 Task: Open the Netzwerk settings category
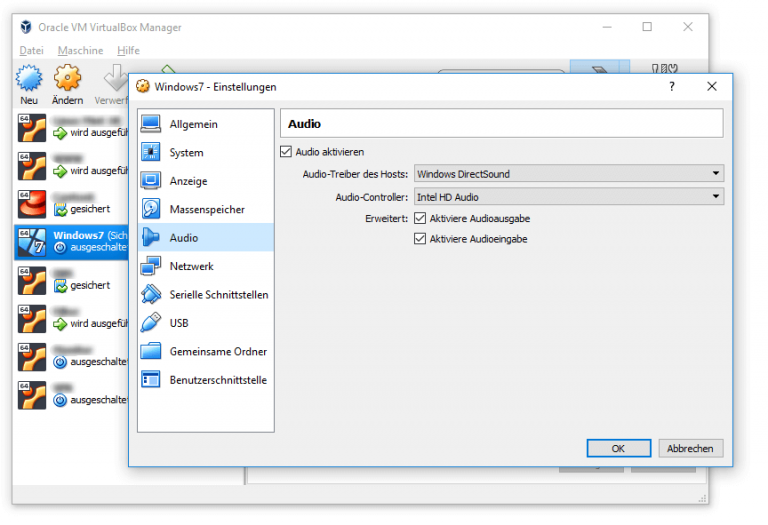[206, 266]
